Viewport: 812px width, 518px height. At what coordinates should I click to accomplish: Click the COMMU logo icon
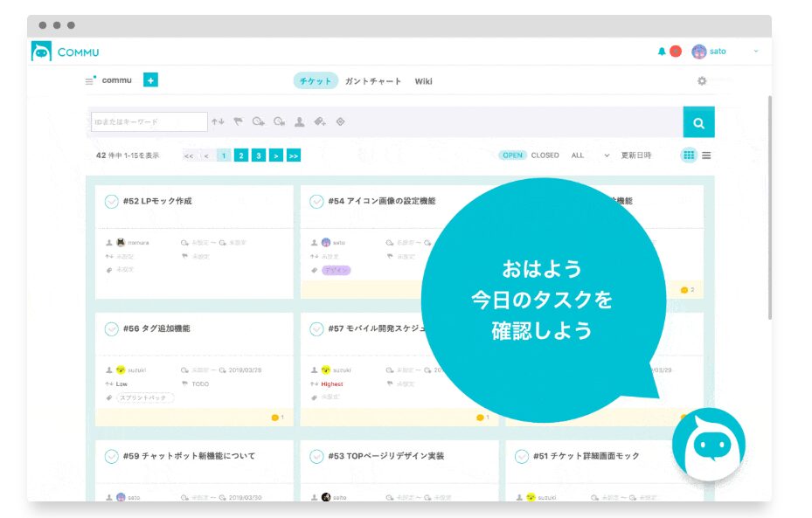click(41, 52)
